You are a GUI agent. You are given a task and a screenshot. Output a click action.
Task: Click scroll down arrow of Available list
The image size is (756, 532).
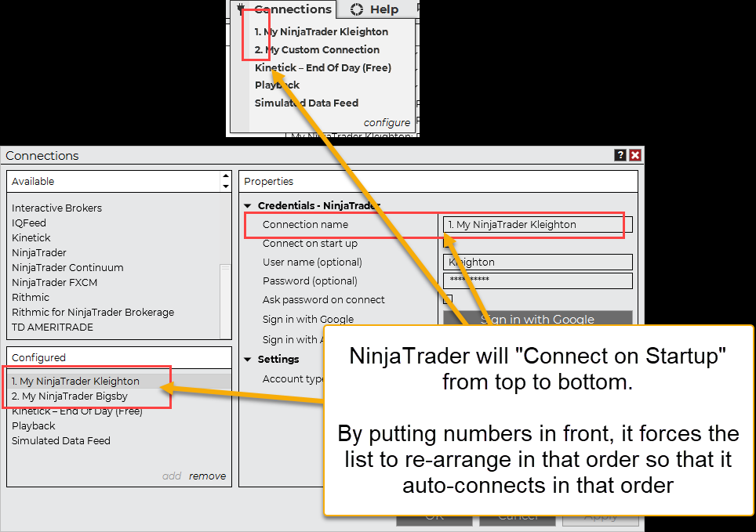(x=226, y=186)
